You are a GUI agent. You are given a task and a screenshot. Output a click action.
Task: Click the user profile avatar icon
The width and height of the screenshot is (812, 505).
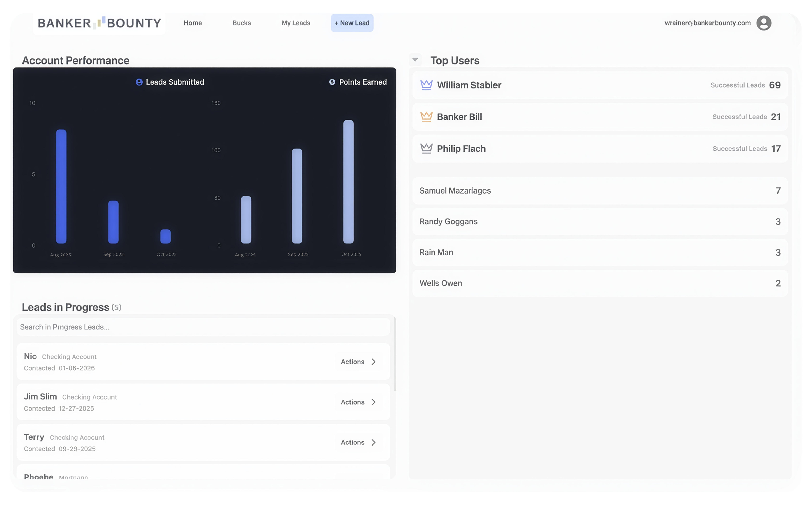(x=763, y=23)
